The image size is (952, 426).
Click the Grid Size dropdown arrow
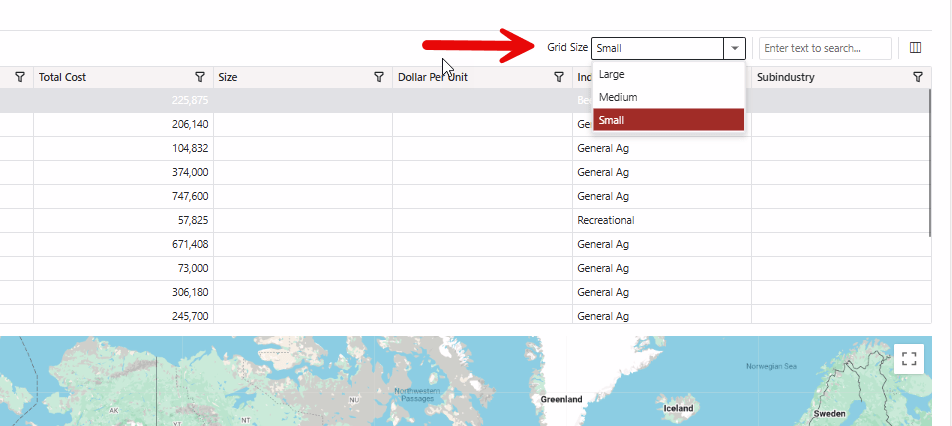point(735,48)
